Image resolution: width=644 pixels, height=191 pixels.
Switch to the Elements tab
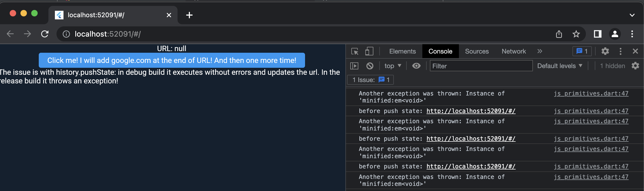click(x=402, y=51)
